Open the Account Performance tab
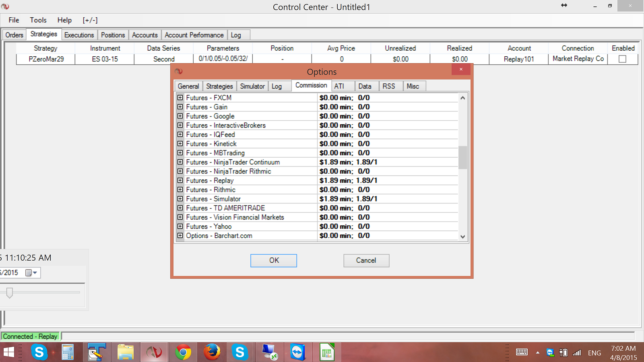This screenshot has height=362, width=644. [194, 35]
